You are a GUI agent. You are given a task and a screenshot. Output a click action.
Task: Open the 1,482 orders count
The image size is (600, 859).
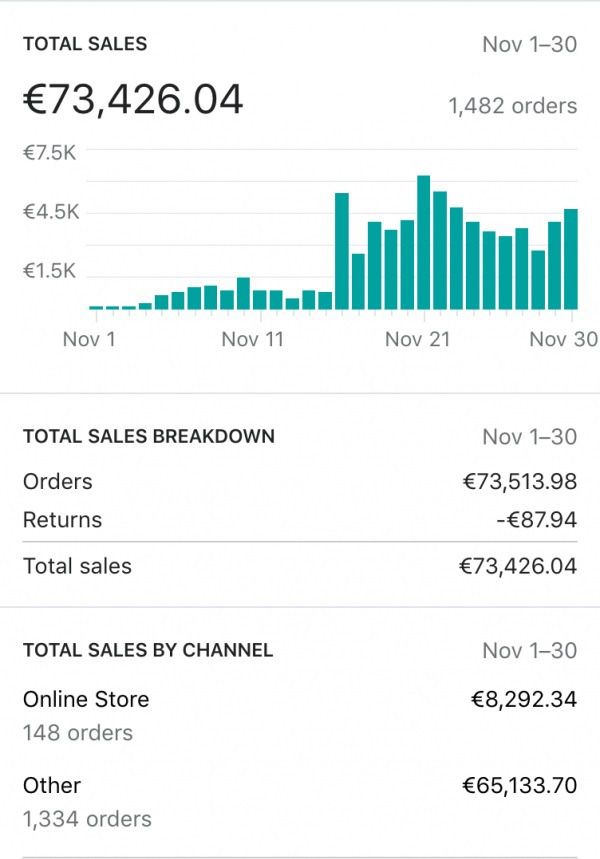pos(512,106)
